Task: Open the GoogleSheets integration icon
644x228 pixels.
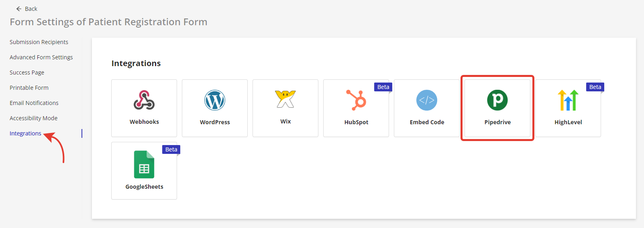Action: [x=144, y=164]
